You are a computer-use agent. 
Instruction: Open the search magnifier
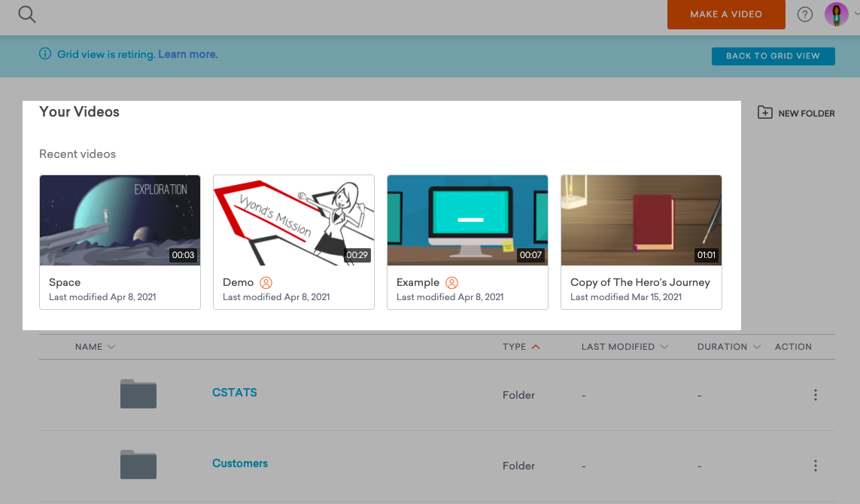26,14
